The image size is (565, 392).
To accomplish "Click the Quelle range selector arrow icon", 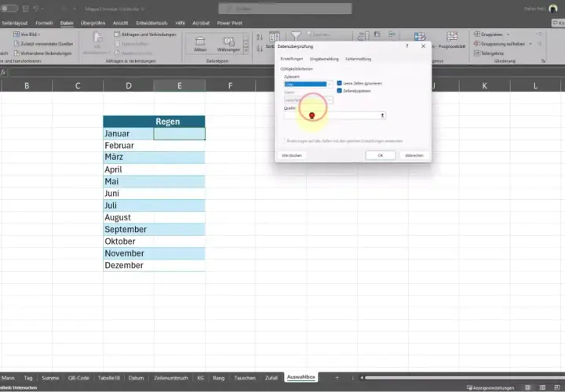I will coord(382,115).
